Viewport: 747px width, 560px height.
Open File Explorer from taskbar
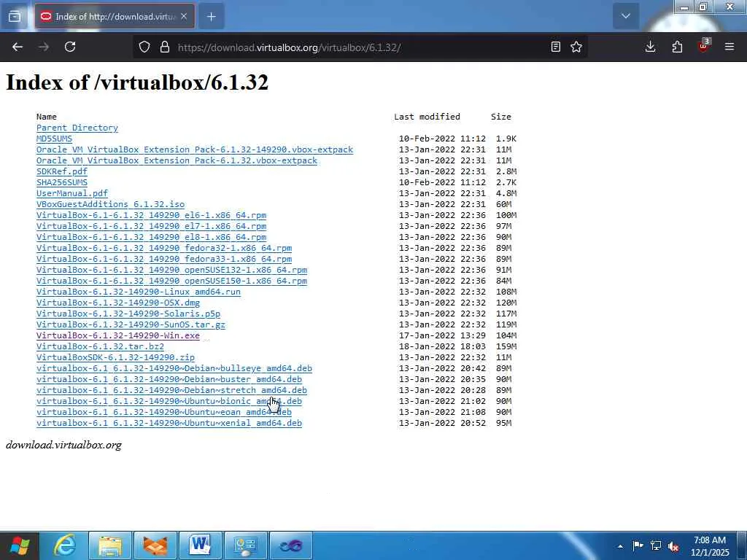(x=110, y=545)
